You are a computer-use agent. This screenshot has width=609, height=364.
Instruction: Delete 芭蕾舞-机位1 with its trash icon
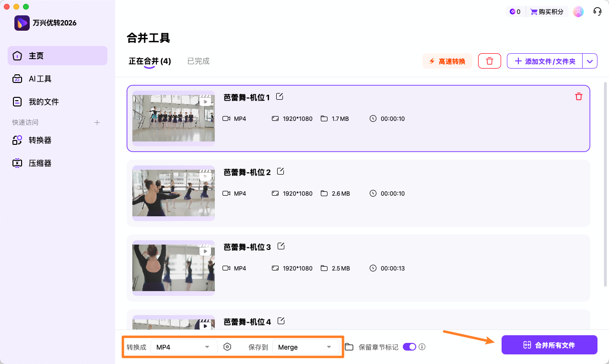click(x=578, y=96)
